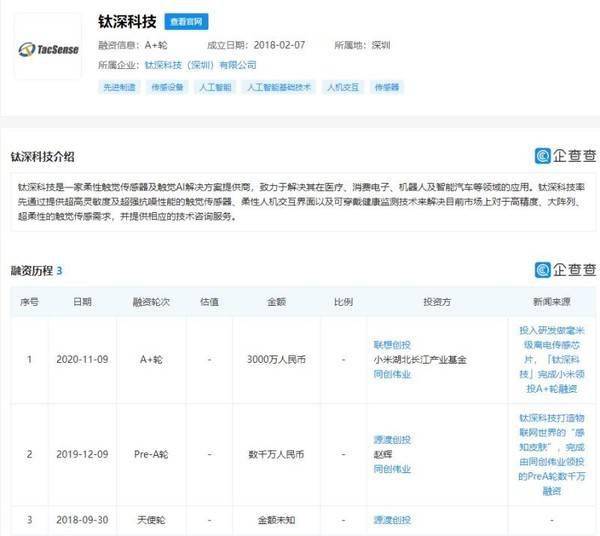Open the 钛深科技（深圳）有限公司 company link
Screen dimensions: 600x536
[x=201, y=65]
